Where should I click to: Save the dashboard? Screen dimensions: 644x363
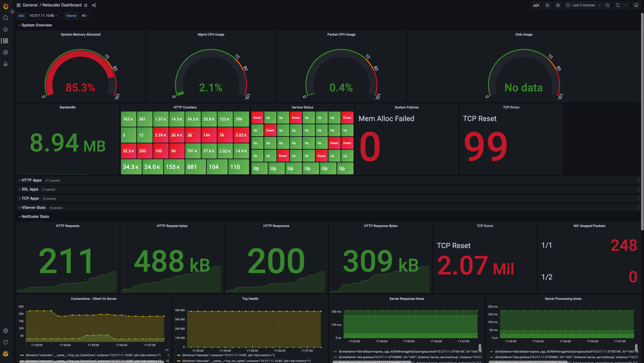(547, 5)
